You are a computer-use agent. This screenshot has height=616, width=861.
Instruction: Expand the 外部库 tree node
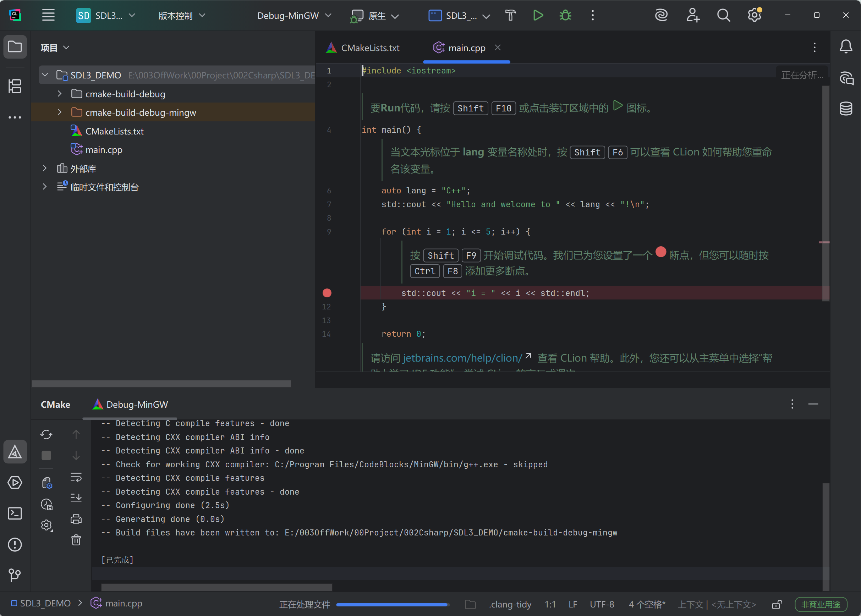coord(45,169)
